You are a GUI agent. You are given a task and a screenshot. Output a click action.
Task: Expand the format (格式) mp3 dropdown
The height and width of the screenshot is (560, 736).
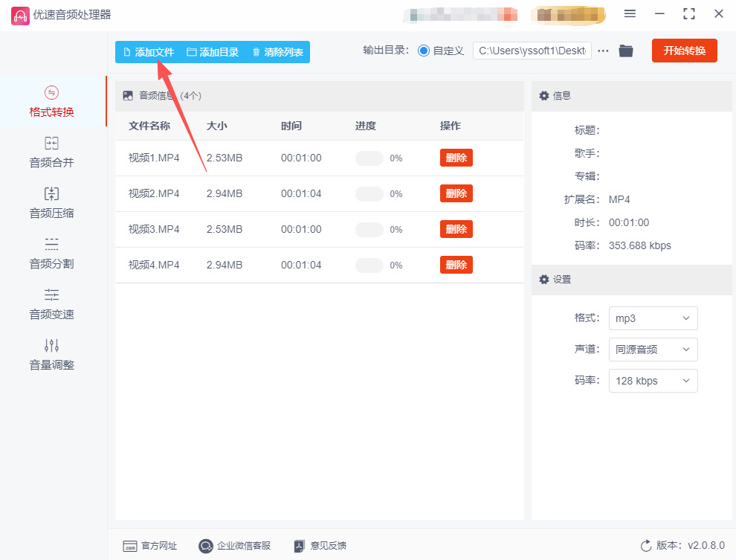pos(653,318)
